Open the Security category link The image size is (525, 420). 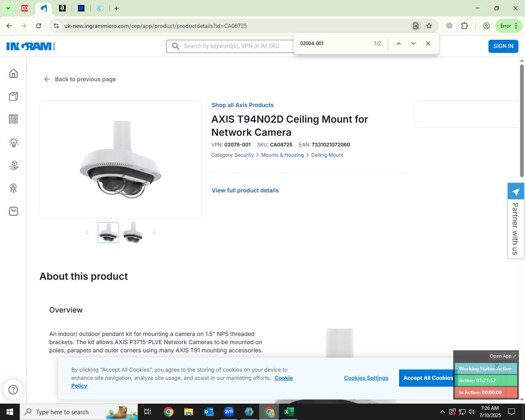(x=244, y=155)
